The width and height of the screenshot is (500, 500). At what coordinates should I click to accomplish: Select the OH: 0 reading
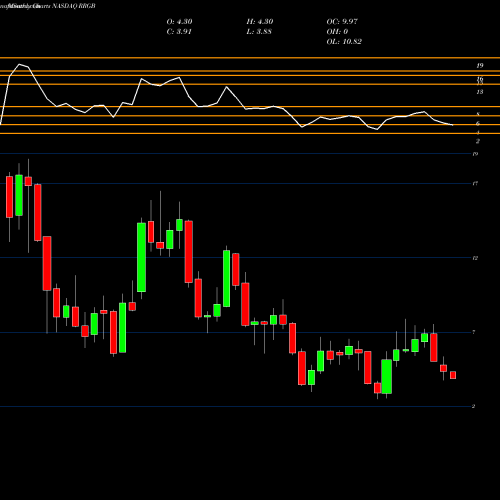337,32
